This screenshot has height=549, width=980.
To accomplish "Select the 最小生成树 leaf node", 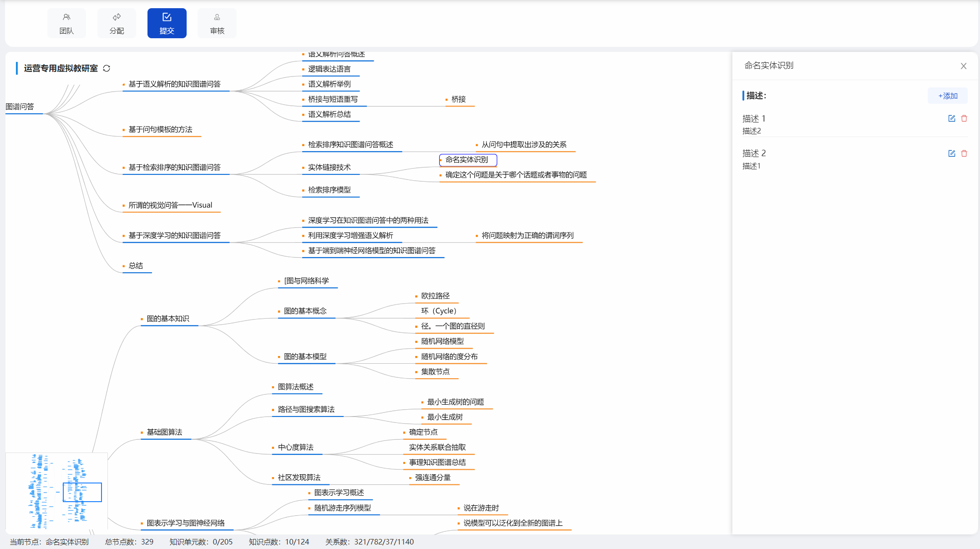I will [445, 417].
